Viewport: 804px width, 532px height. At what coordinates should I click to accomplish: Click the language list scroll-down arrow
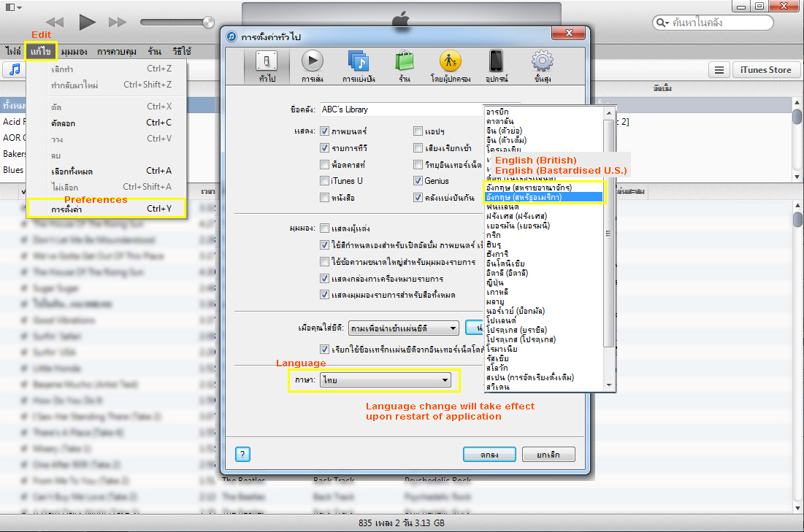point(609,385)
